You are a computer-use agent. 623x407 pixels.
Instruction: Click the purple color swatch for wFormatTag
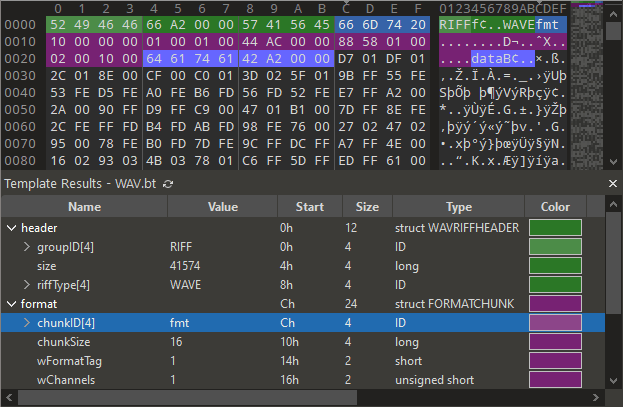[x=555, y=361]
